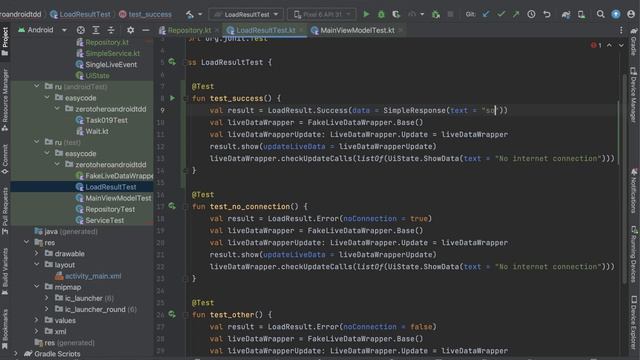Toggle Device Manager side panel

(x=634, y=94)
